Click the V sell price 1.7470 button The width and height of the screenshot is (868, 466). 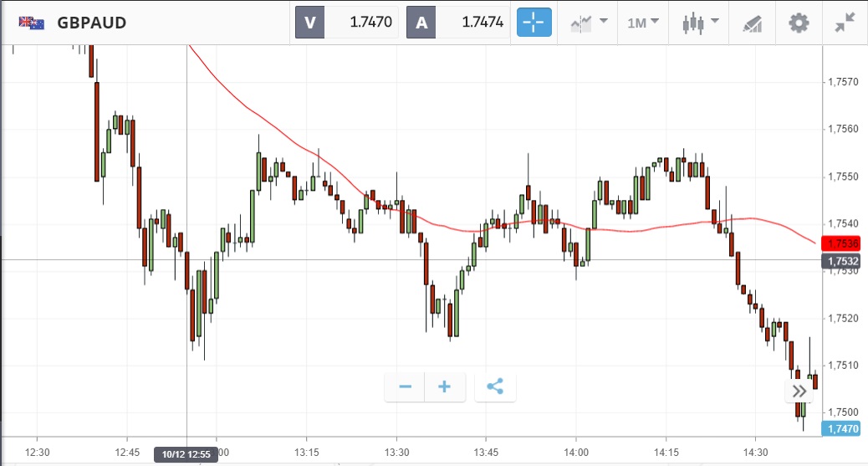[x=346, y=23]
